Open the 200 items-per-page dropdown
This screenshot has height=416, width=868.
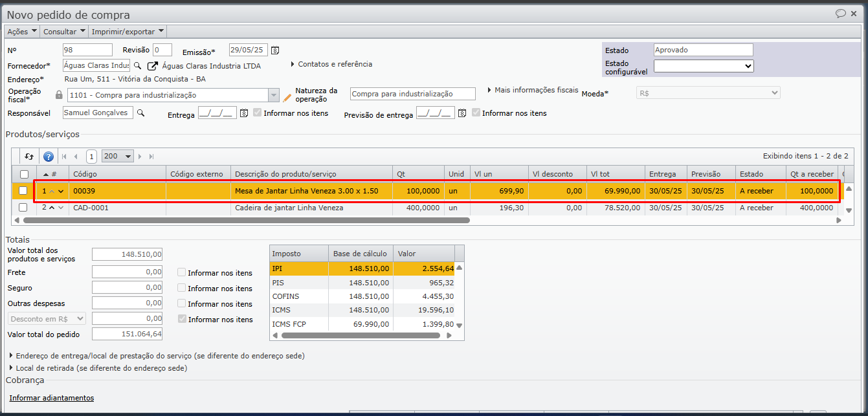[x=118, y=157]
